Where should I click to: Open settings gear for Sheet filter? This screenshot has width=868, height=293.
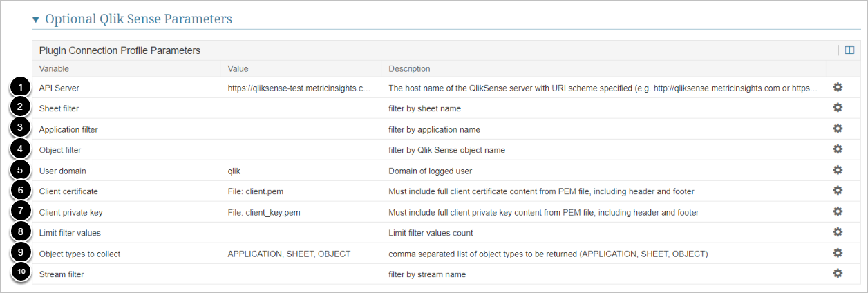click(x=838, y=108)
